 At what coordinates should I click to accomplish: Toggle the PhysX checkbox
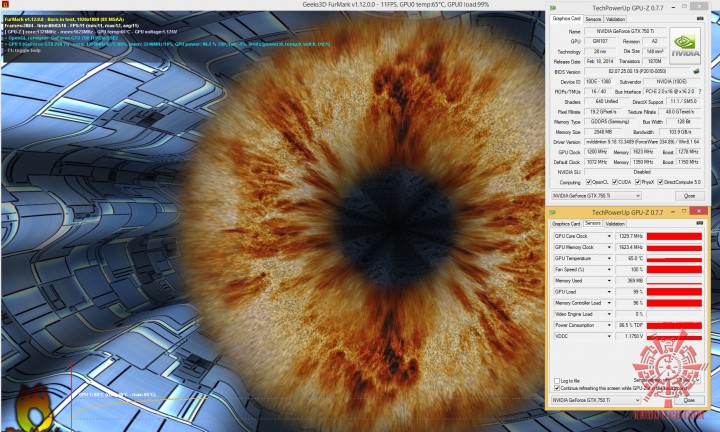pos(638,182)
